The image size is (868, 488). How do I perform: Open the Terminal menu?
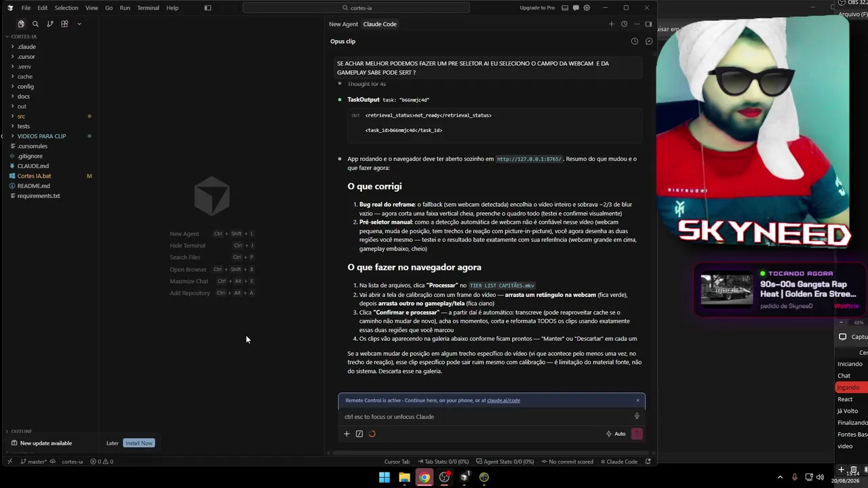(148, 8)
